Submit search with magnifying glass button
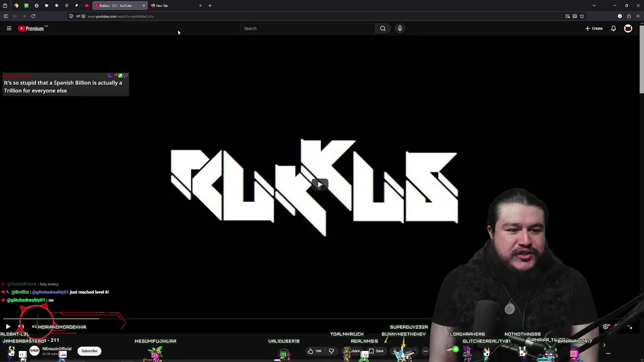Viewport: 644px width, 362px height. tap(383, 29)
